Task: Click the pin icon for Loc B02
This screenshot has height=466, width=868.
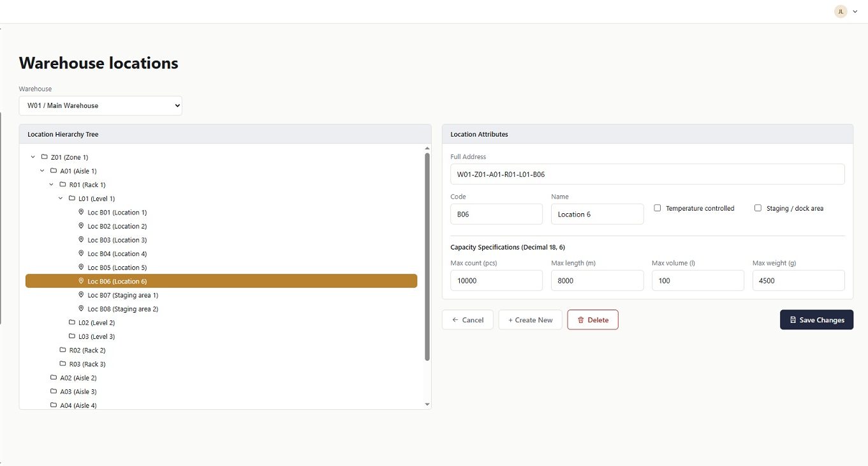Action: click(81, 226)
